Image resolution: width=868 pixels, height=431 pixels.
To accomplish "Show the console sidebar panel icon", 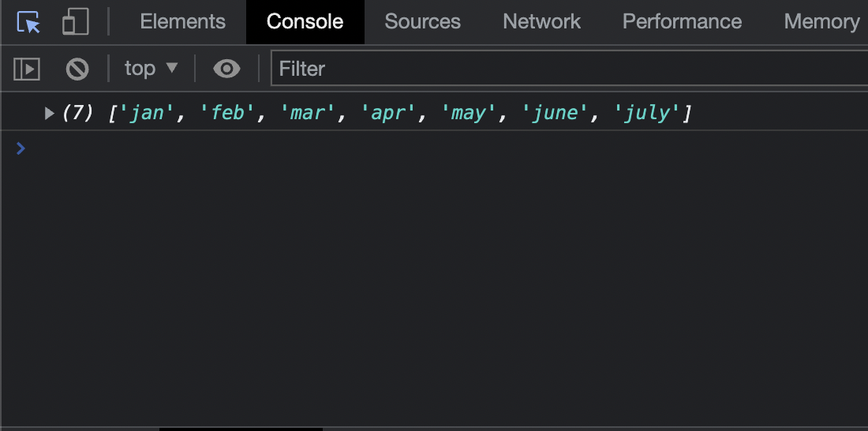I will pos(27,69).
